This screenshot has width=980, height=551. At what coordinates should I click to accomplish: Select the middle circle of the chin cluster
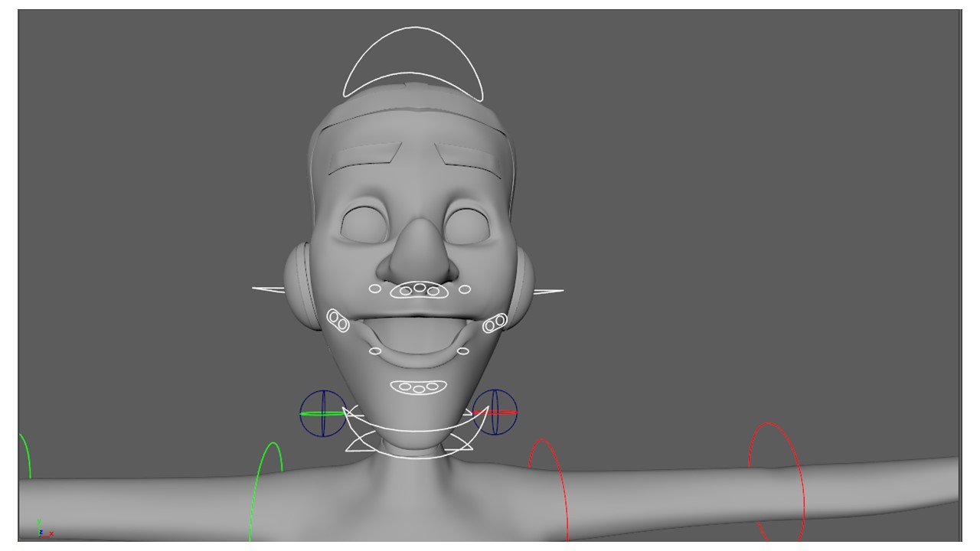tap(418, 390)
